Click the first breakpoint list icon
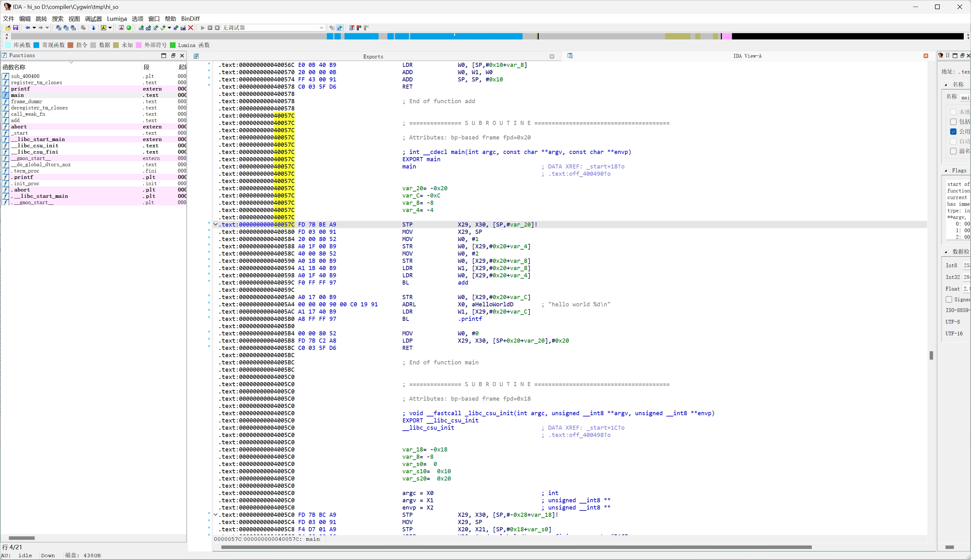971x560 pixels. pos(351,28)
